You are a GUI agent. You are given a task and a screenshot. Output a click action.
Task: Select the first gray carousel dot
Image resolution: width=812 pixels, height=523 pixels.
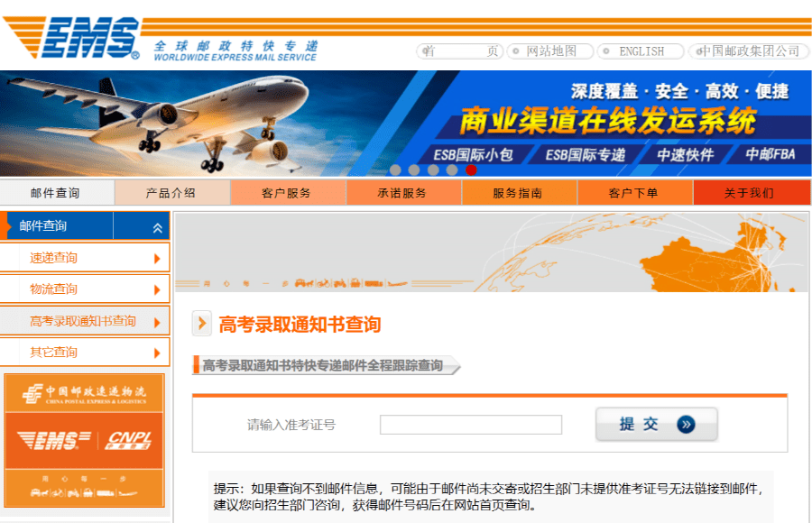[x=396, y=170]
